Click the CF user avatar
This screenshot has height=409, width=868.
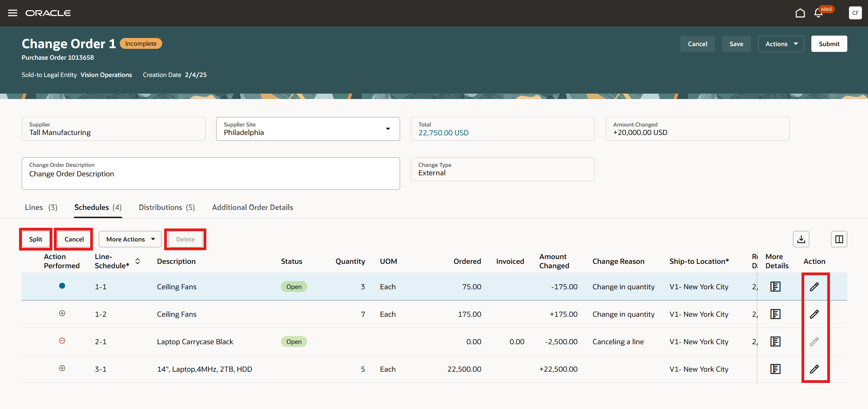[x=855, y=13]
